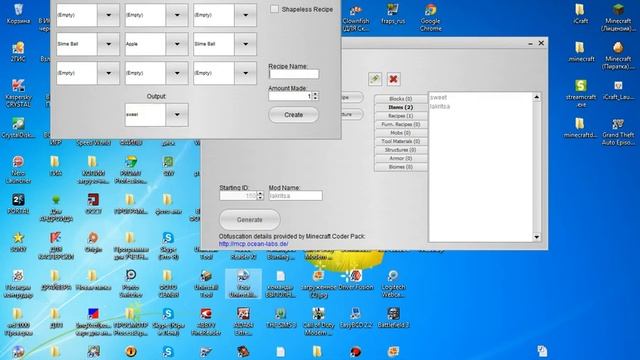Focus the Mod Name input field
Image resolution: width=640 pixels, height=360 pixels.
[x=296, y=196]
